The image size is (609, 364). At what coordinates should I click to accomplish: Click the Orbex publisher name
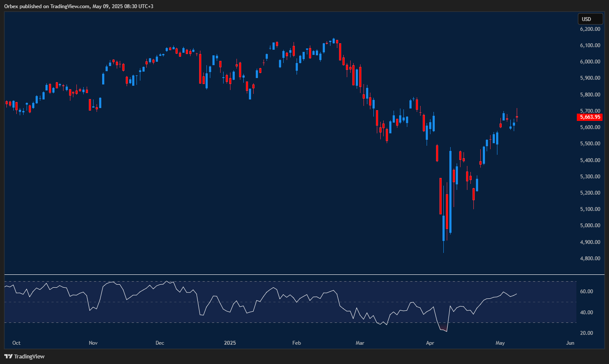(x=11, y=6)
